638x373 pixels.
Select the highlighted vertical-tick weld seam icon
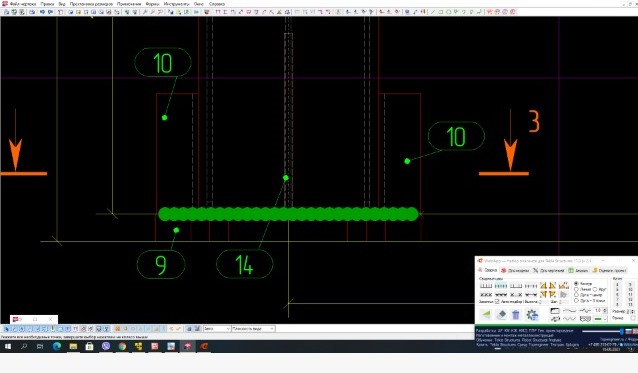tap(501, 286)
